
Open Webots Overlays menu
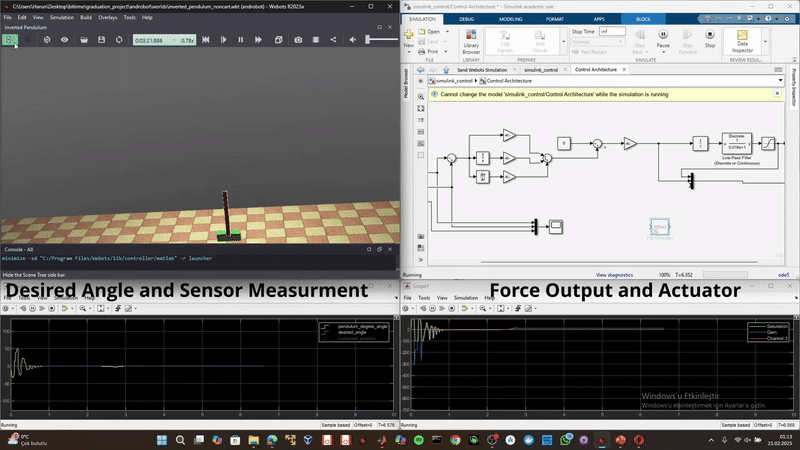[107, 17]
